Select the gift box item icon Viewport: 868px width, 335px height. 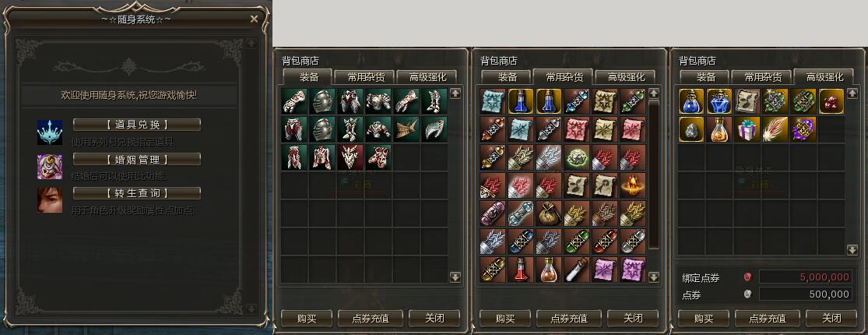click(x=747, y=129)
